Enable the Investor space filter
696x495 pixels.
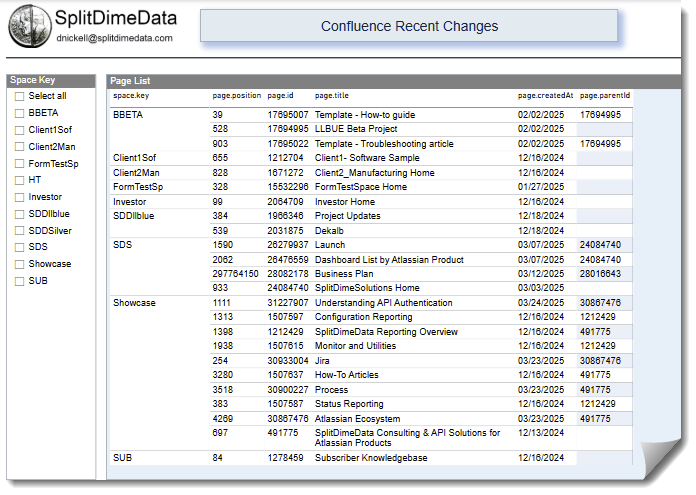coord(19,197)
